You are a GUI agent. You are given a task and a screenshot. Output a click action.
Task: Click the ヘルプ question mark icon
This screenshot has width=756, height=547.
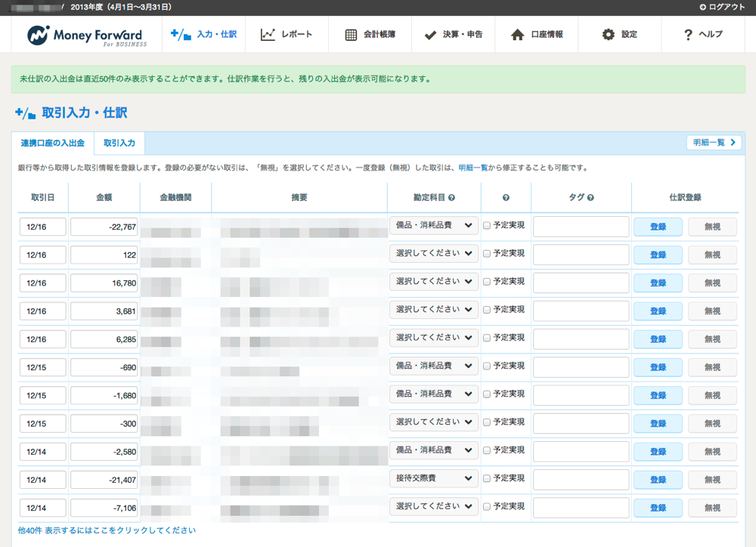click(688, 35)
